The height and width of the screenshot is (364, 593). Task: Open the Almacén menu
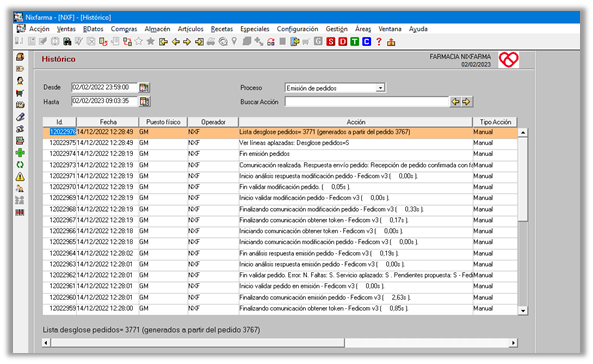click(x=157, y=29)
